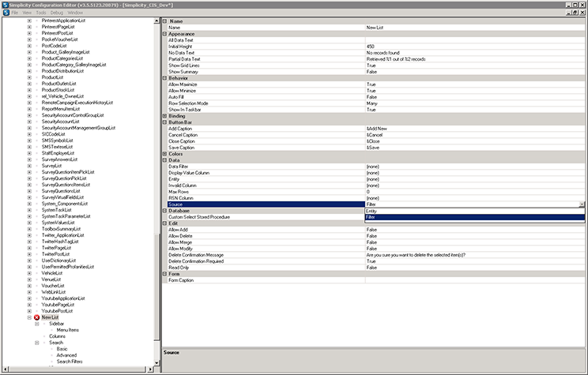588x375 pixels.
Task: Click the Allow Delete False value
Action: point(475,236)
